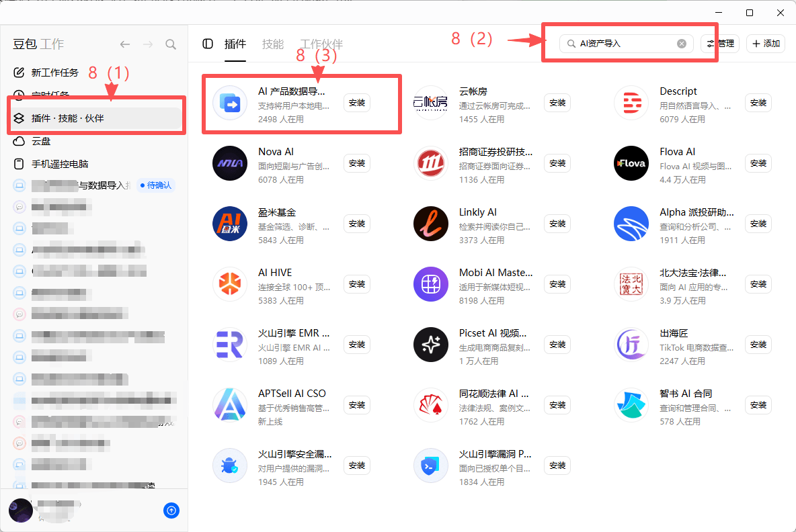The width and height of the screenshot is (796, 532).
Task: Install the 火山引擎漏洞 P plugin
Action: [557, 465]
